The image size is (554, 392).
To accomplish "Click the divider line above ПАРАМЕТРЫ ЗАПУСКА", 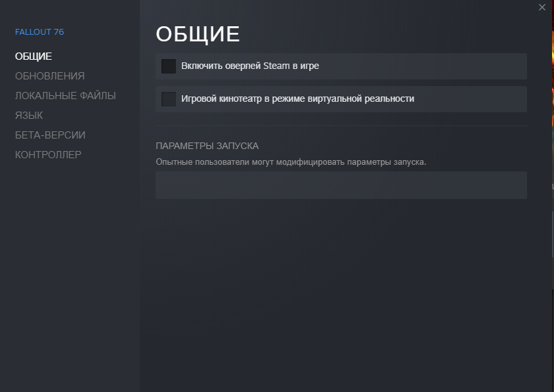I will tap(341, 125).
